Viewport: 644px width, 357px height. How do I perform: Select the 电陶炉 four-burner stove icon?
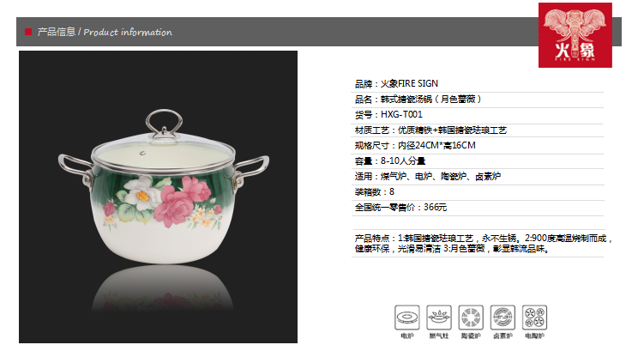click(x=534, y=318)
